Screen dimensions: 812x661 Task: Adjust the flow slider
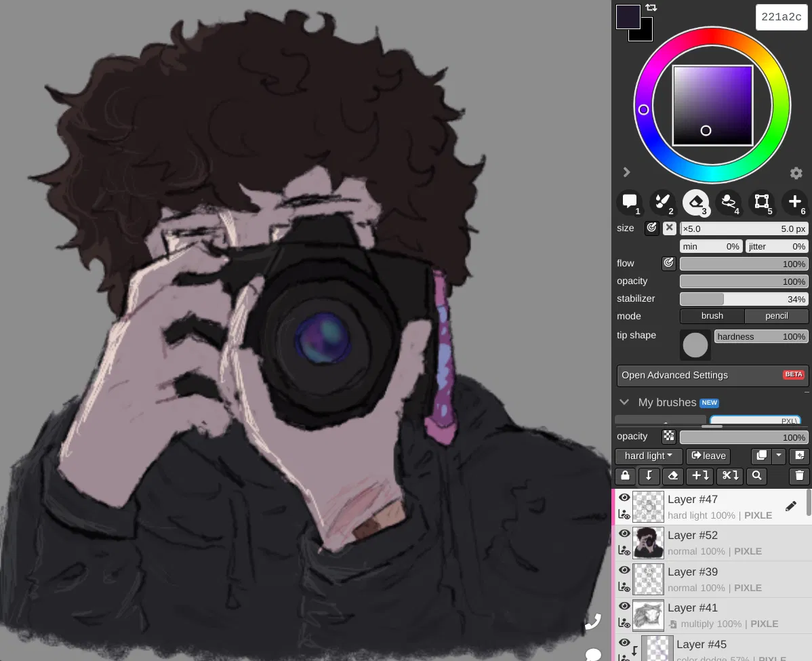tap(744, 264)
